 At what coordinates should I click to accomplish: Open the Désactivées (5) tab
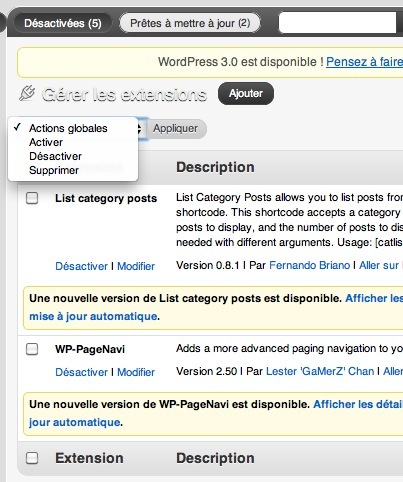[63, 23]
